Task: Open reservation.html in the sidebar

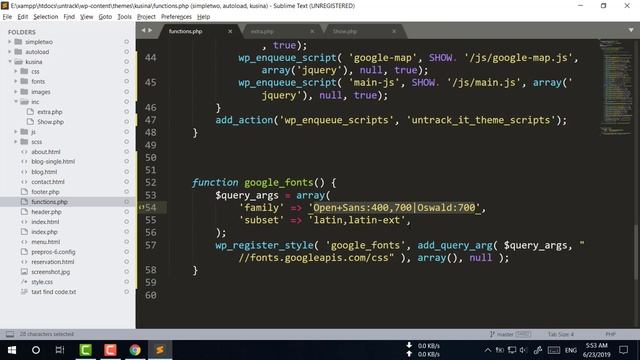Action: pyautogui.click(x=53, y=262)
